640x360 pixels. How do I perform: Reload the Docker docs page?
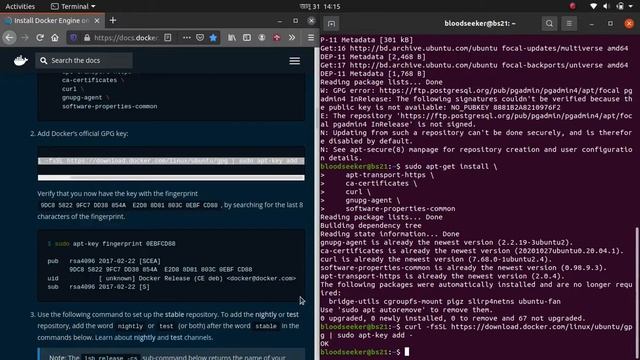40,38
